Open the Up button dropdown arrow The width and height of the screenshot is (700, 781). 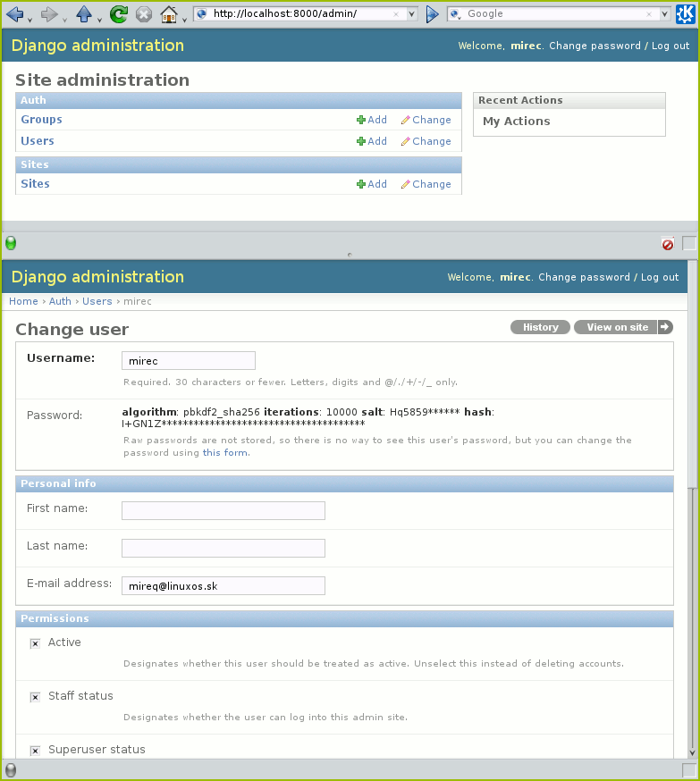pos(99,21)
